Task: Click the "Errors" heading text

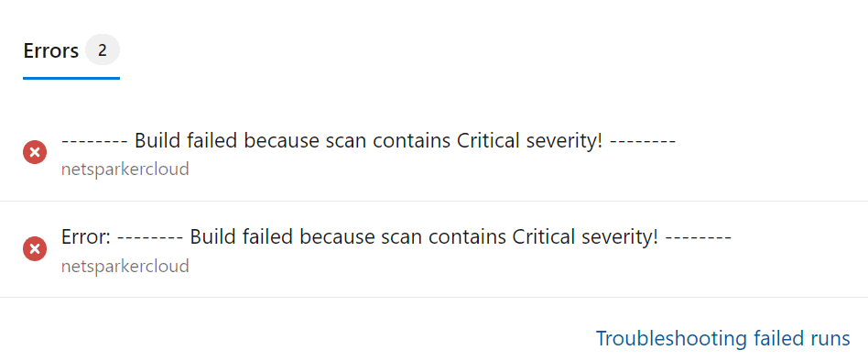Action: 51,51
